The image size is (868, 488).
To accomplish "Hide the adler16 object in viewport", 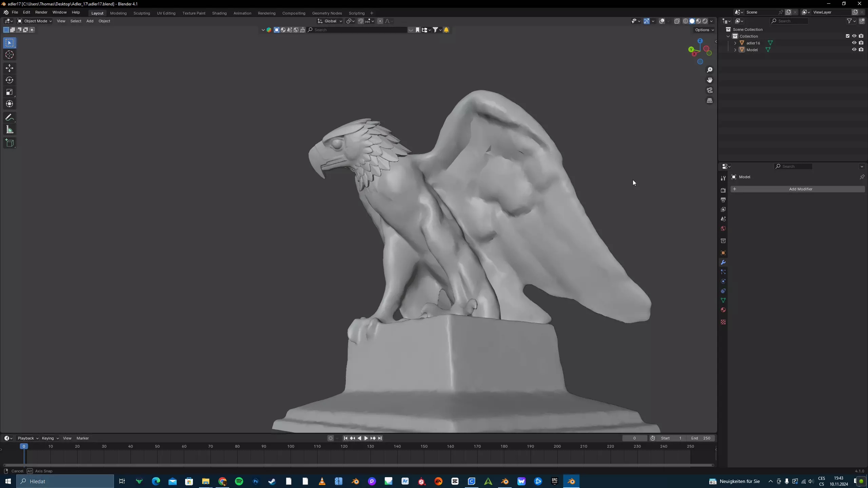I will click(854, 43).
